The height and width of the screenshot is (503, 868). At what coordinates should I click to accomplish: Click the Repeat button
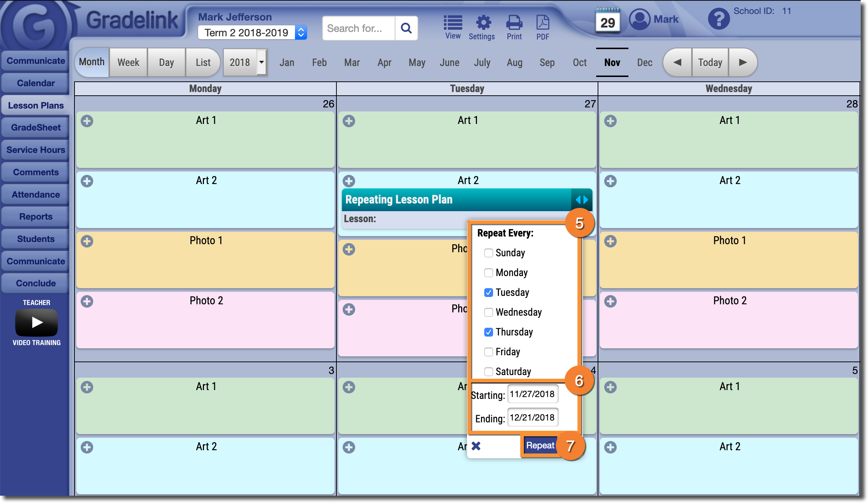[x=540, y=445]
